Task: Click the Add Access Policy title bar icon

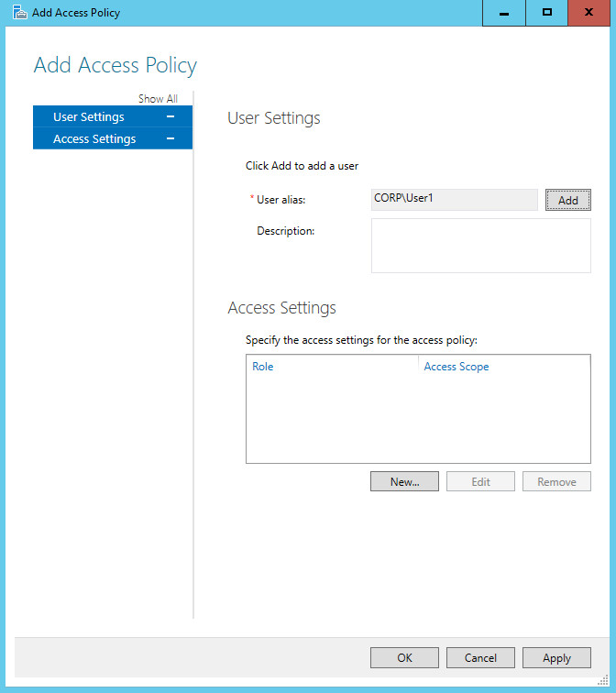Action: point(19,13)
